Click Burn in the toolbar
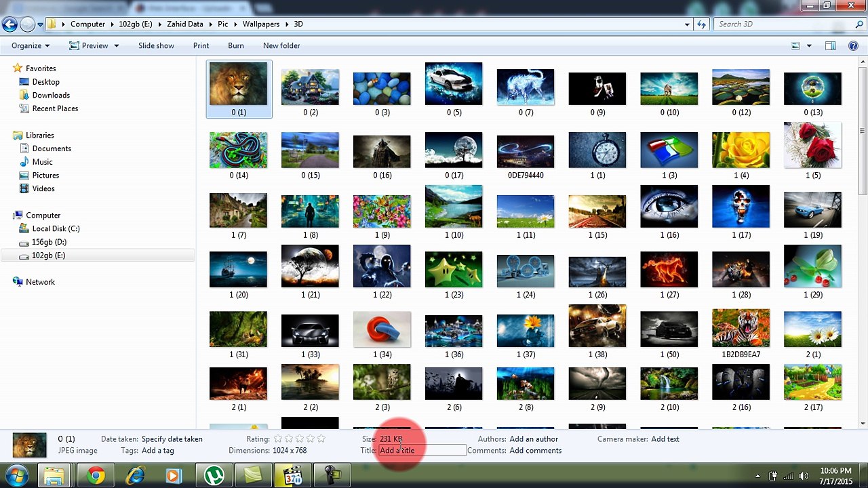868x488 pixels. coord(236,46)
